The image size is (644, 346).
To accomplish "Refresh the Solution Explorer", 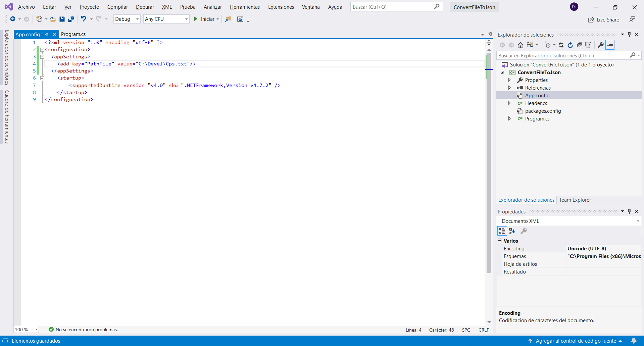I will pyautogui.click(x=570, y=45).
